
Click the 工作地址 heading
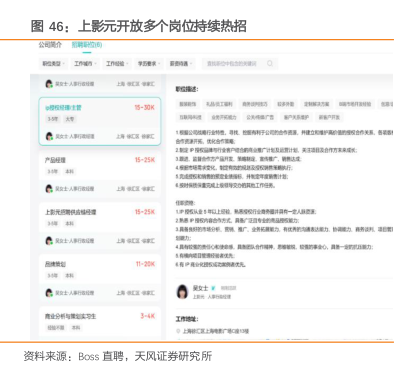(x=187, y=319)
